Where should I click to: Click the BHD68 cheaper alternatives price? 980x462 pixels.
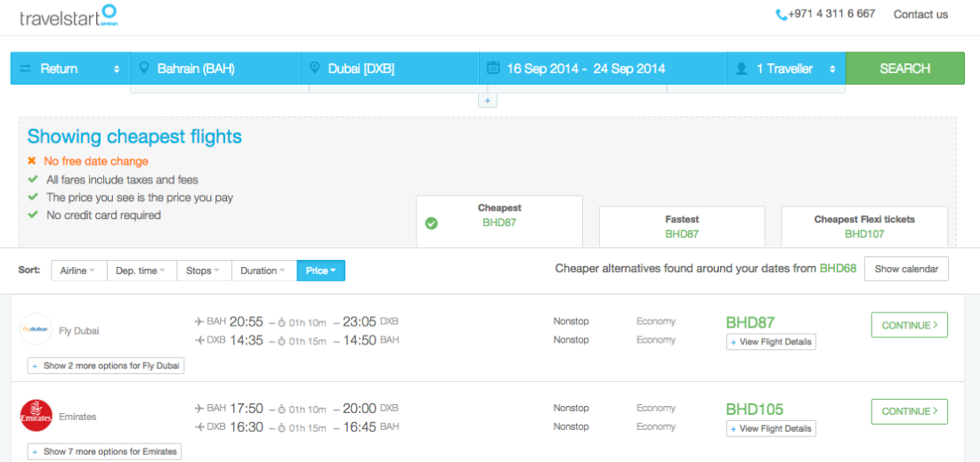coord(838,269)
